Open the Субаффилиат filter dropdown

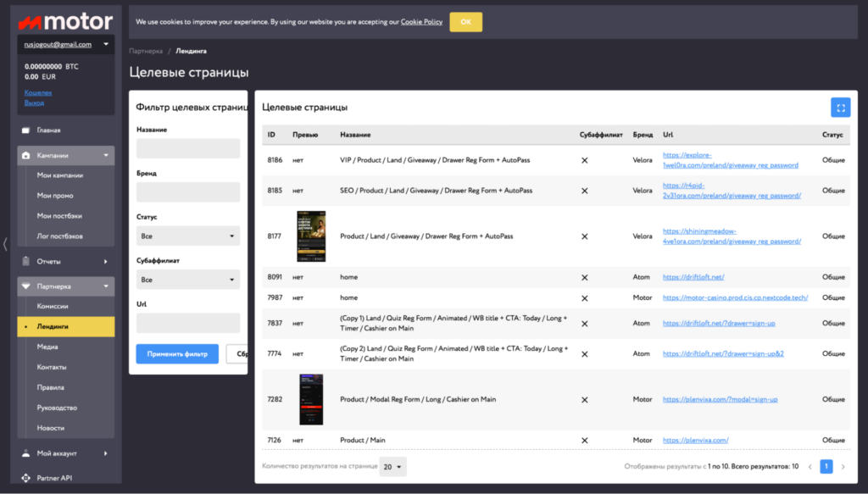tap(188, 280)
